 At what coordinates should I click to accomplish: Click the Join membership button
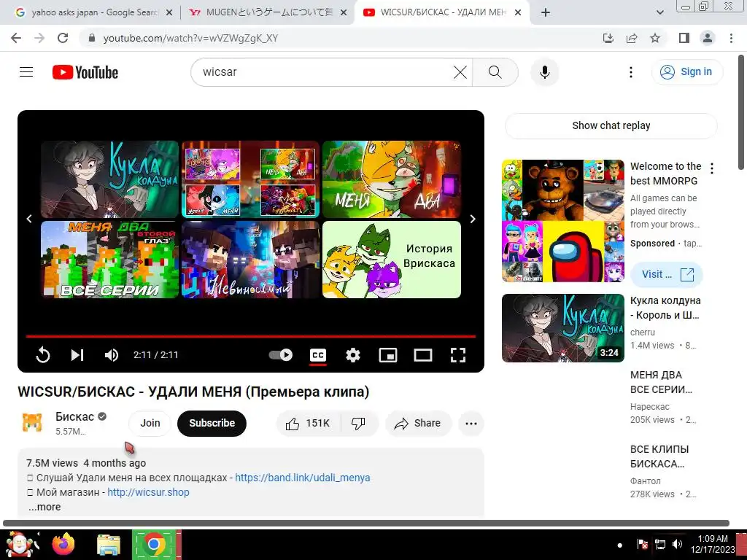(150, 424)
